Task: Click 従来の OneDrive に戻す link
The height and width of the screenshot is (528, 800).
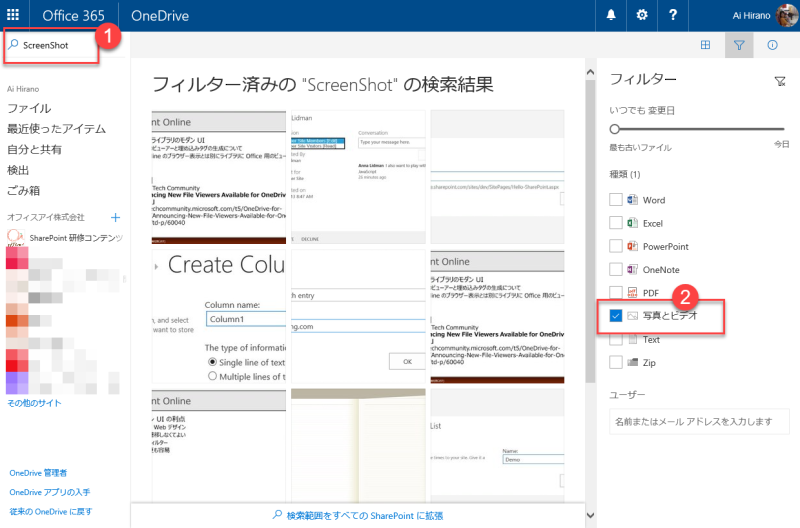Action: pyautogui.click(x=51, y=512)
